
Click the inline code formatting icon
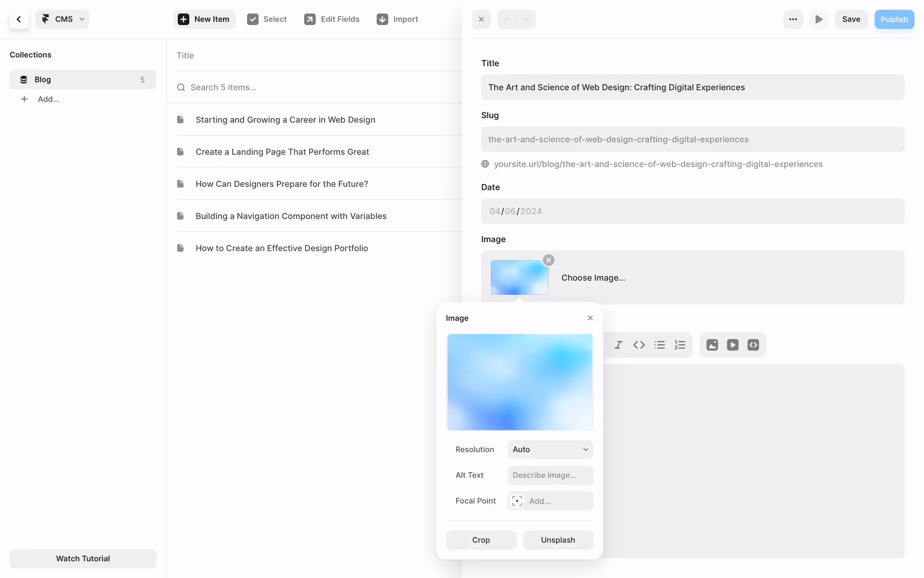tap(639, 345)
